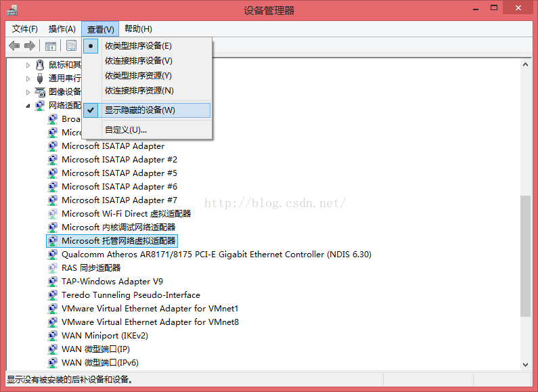Screen dimensions: 538x392
Task: Click icon beside VMware adapter for VMnet8
Action: click(x=53, y=322)
